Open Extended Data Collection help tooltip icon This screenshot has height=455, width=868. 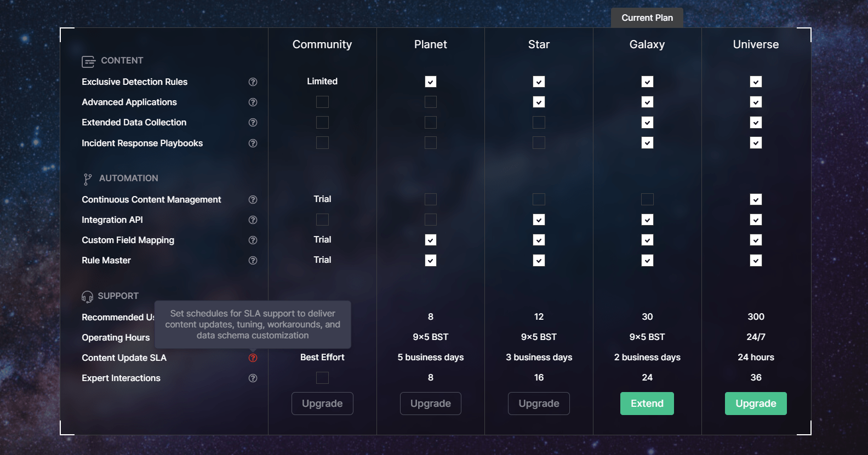tap(253, 123)
